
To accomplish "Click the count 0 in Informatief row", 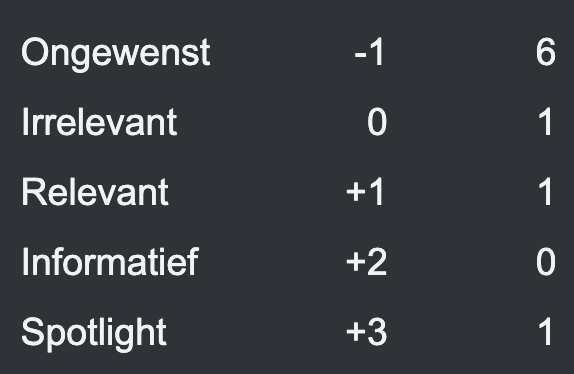I will pyautogui.click(x=545, y=262).
